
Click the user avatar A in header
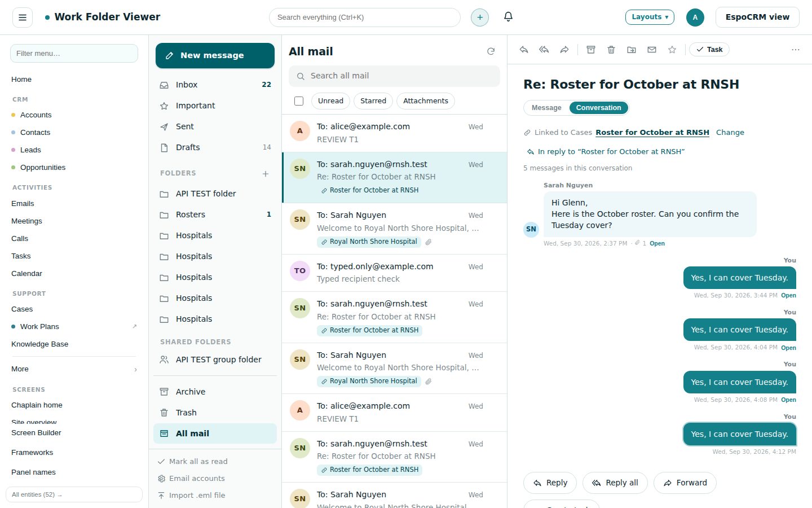coord(695,17)
